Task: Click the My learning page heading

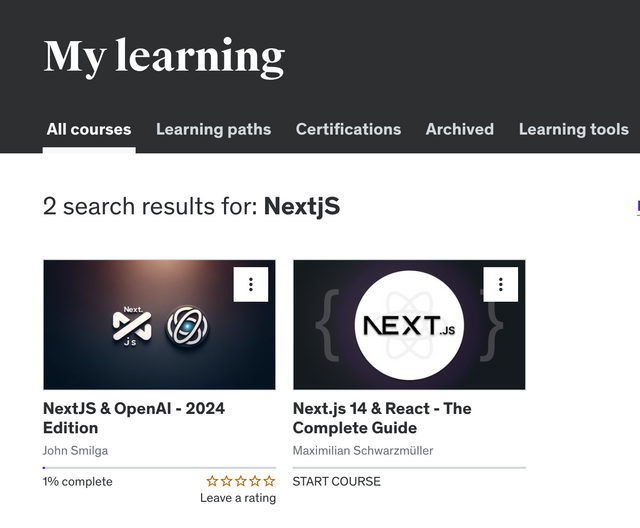Action: (x=164, y=56)
